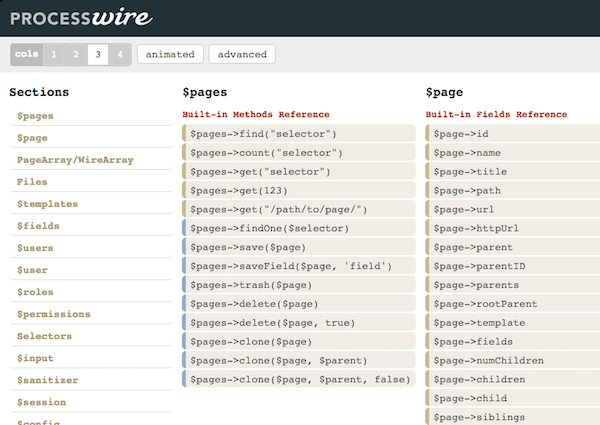
Task: Click Built-in Methods Reference subheading
Action: (256, 114)
